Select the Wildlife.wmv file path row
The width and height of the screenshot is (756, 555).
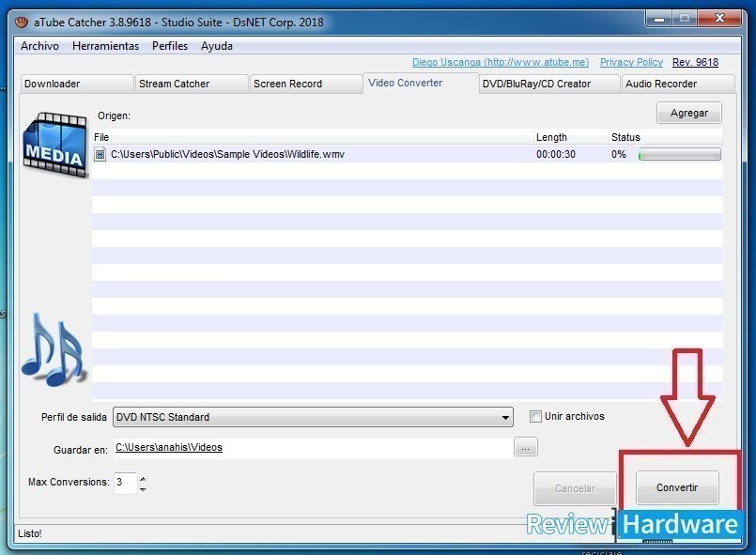pos(408,154)
